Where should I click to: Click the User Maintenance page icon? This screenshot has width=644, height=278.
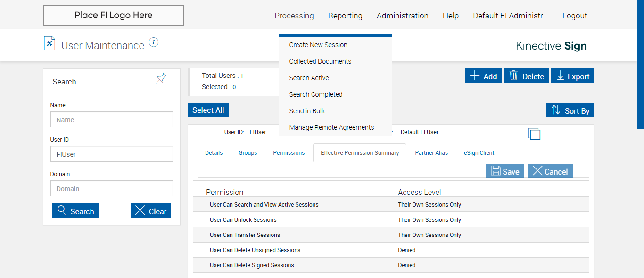(50, 43)
